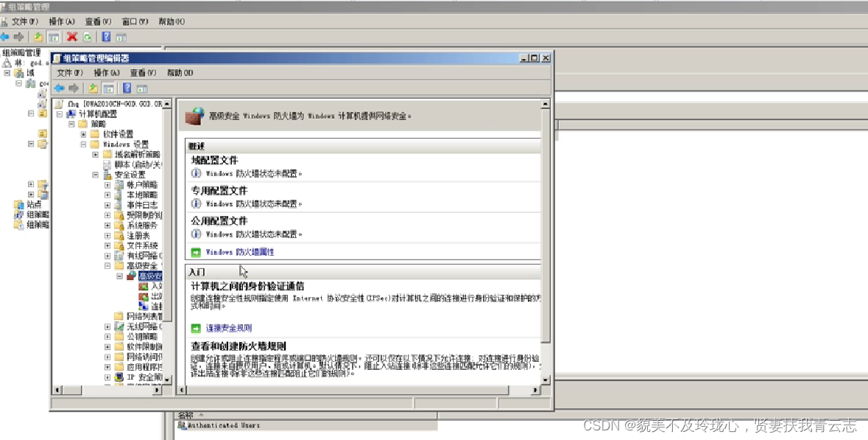
Task: Click the inbound rules (入站) icon in the tree
Action: [x=144, y=287]
